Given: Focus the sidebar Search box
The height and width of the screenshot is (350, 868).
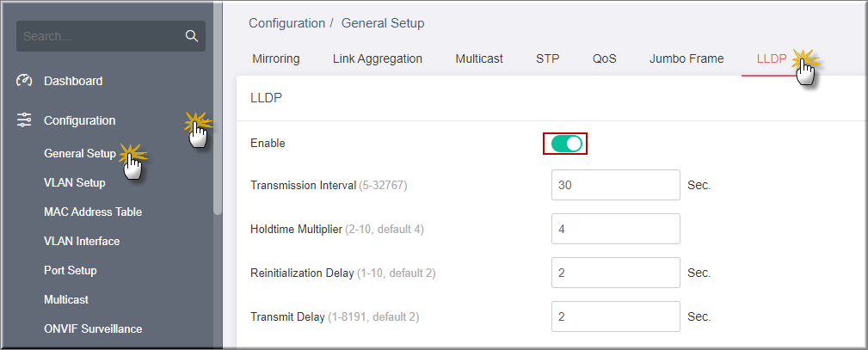Looking at the screenshot, I should click(111, 36).
